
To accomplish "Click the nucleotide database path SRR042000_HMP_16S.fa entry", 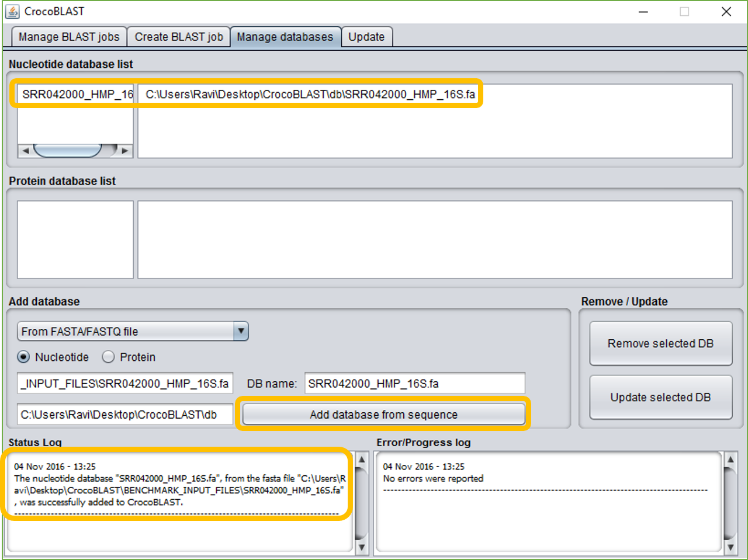I will 310,94.
